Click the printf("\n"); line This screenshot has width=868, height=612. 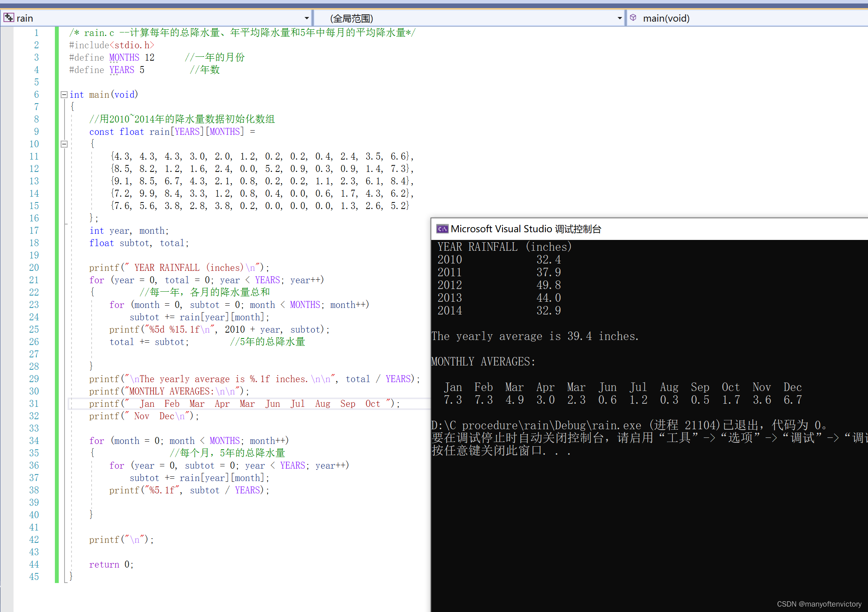[x=121, y=540]
